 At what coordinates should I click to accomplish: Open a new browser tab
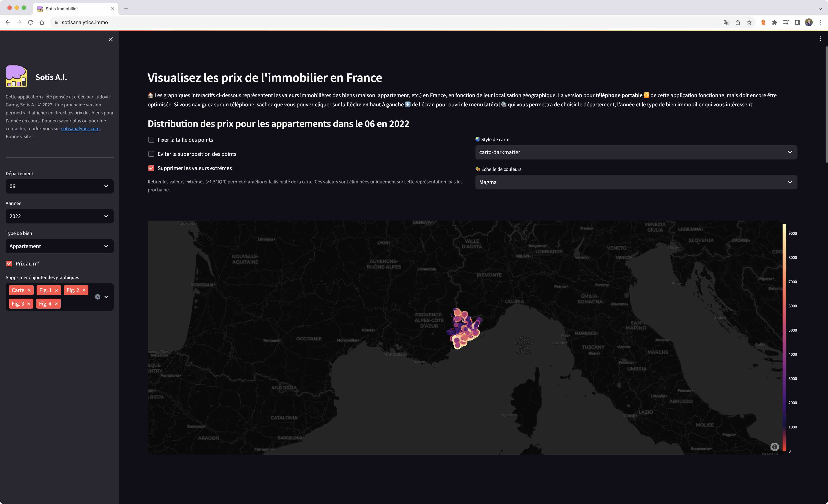click(126, 9)
